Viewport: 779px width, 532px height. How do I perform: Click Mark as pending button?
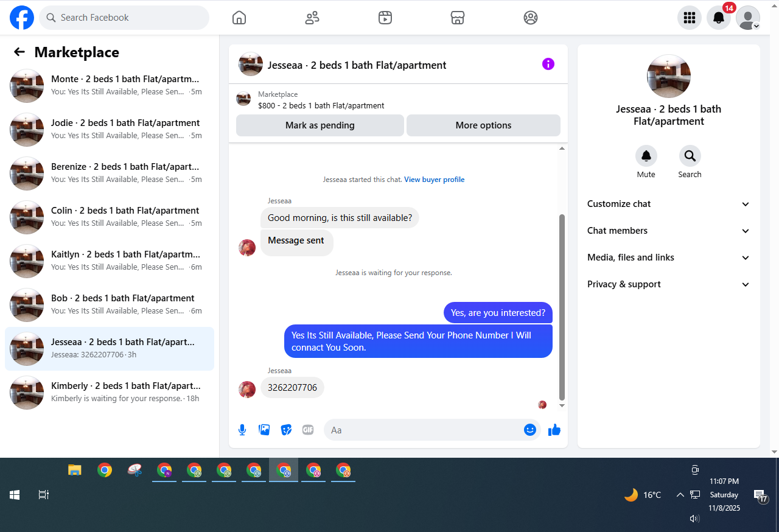click(320, 125)
